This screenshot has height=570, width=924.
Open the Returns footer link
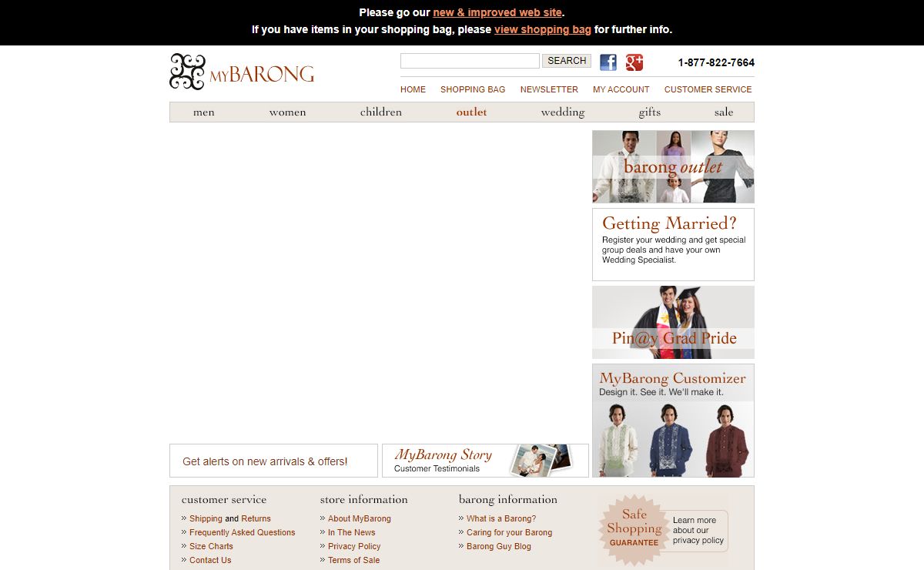(x=256, y=518)
